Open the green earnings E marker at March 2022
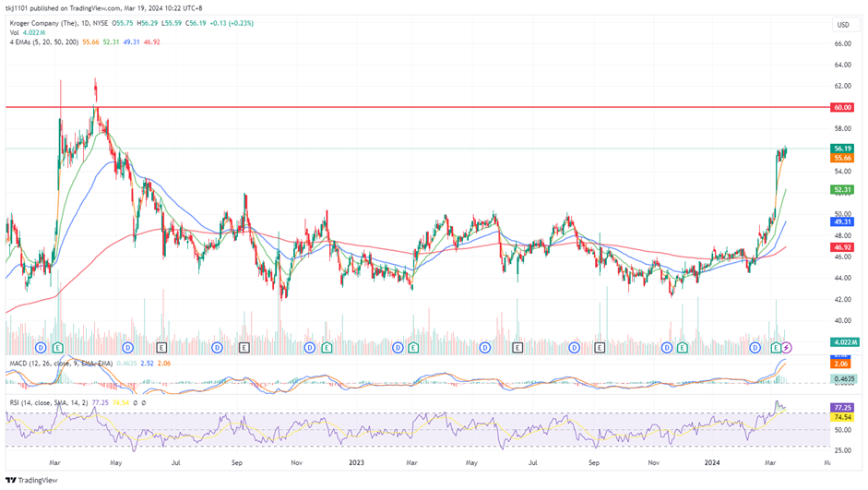 click(57, 348)
